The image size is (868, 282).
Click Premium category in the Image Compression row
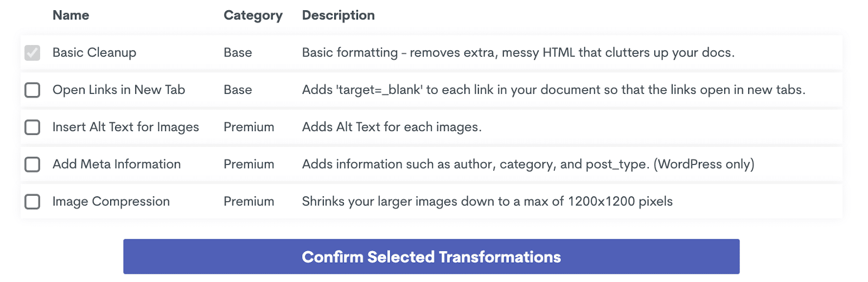tap(249, 202)
